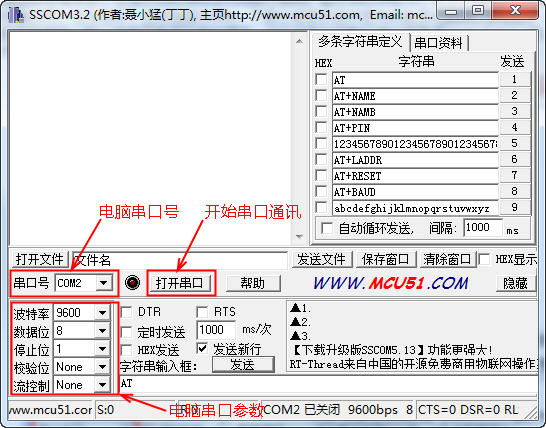Tick HEX checkbox for the digits string row
546x428 pixels.
tap(321, 143)
